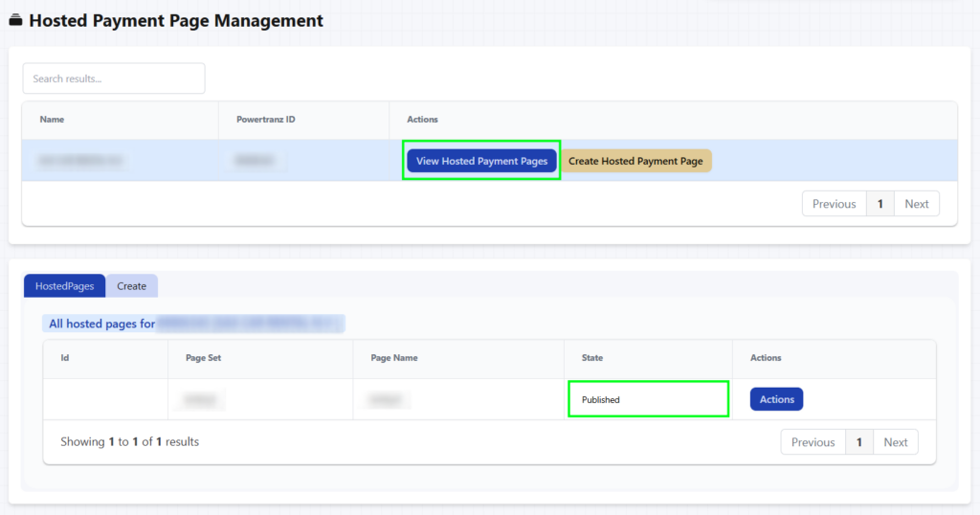Open the Create tab
The image size is (980, 515).
point(132,286)
